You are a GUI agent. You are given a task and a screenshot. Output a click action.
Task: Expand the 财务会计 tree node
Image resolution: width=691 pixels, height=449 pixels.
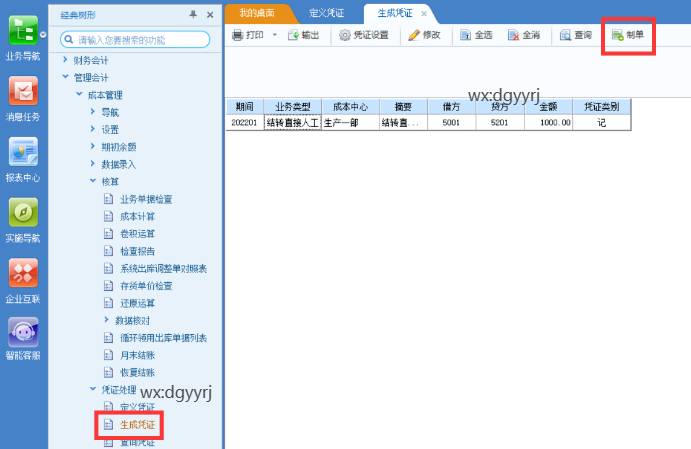click(x=66, y=60)
